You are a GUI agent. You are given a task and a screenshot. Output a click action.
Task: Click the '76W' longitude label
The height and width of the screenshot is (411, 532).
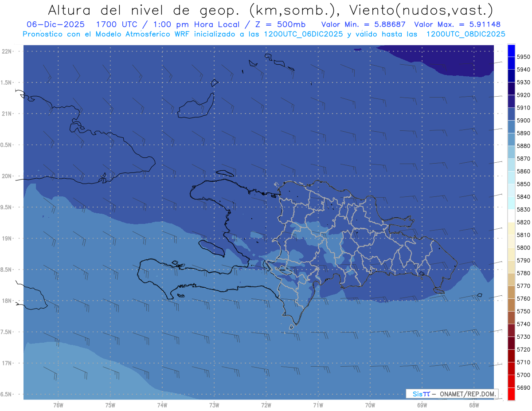(x=58, y=405)
